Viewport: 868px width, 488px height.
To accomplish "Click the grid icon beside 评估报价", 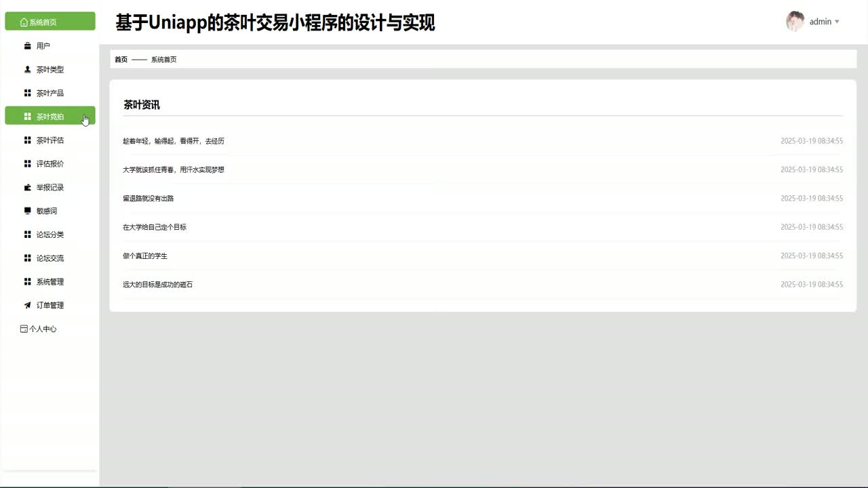I will pyautogui.click(x=27, y=164).
